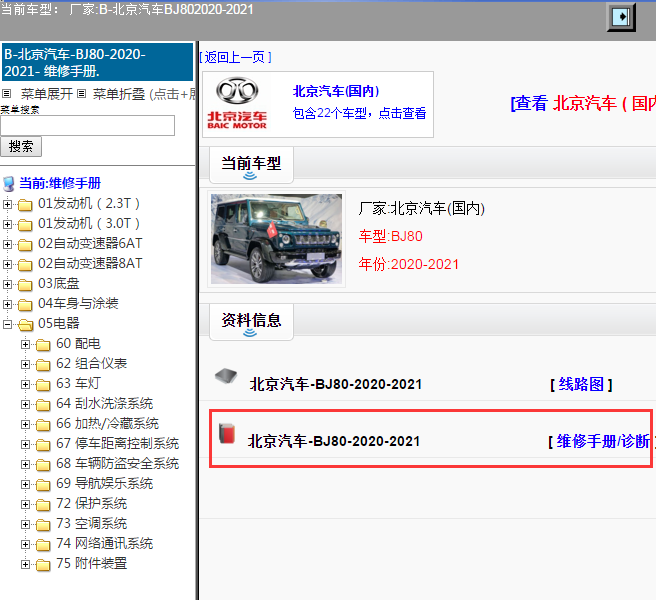The width and height of the screenshot is (656, 600).
Task: Click folder icon of 02自动变速器8AT
Action: coord(25,265)
